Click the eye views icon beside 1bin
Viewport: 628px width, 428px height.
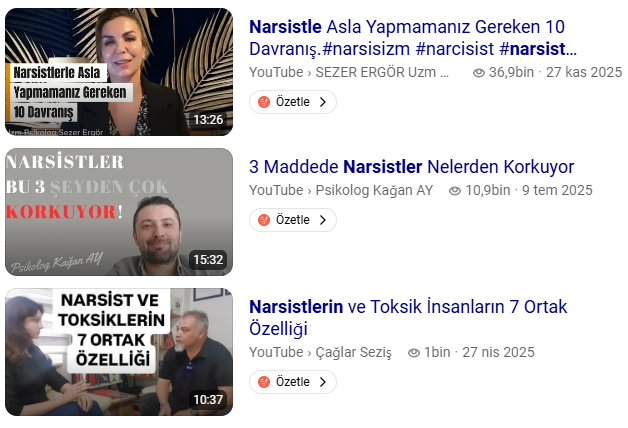tap(414, 353)
